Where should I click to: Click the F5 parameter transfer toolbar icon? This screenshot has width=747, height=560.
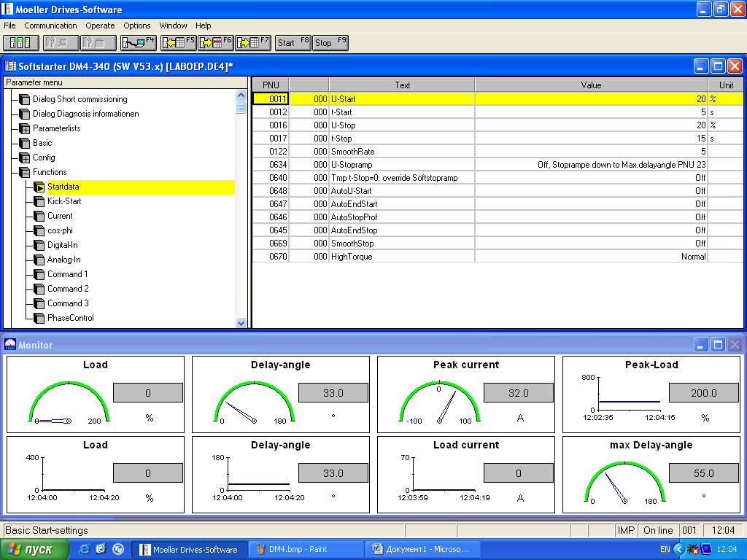(178, 43)
